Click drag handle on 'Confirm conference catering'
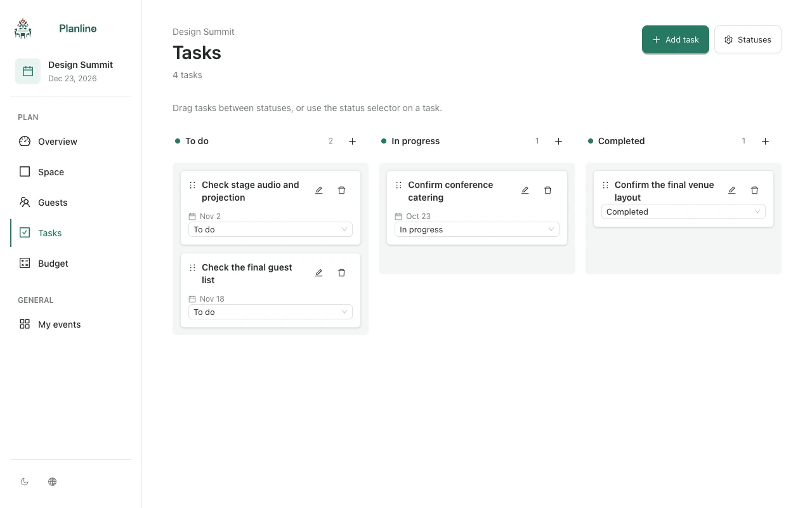Screen dimensions: 812x508 [398, 185]
